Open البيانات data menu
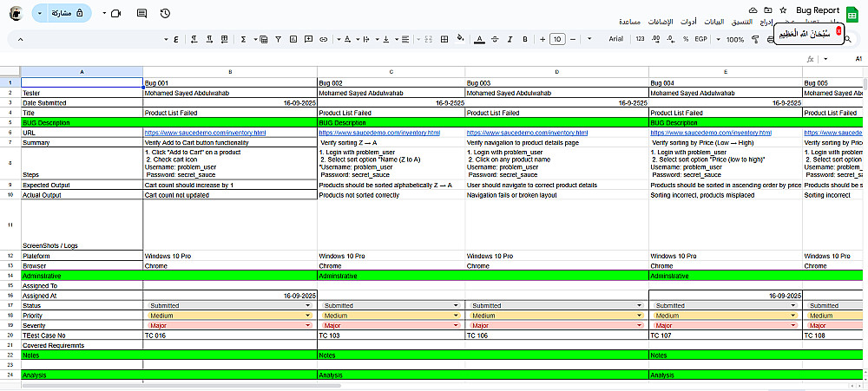Screen dimensions: 868x391 coord(713,23)
